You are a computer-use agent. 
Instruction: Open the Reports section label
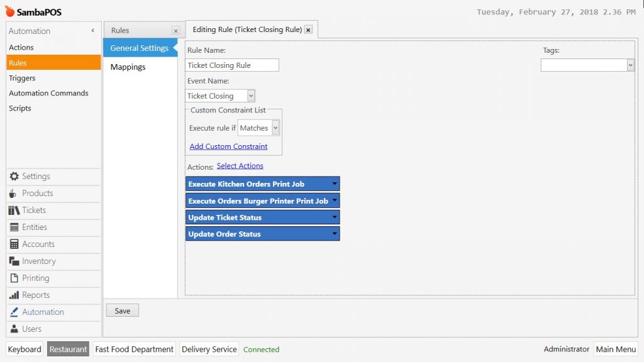tap(36, 295)
